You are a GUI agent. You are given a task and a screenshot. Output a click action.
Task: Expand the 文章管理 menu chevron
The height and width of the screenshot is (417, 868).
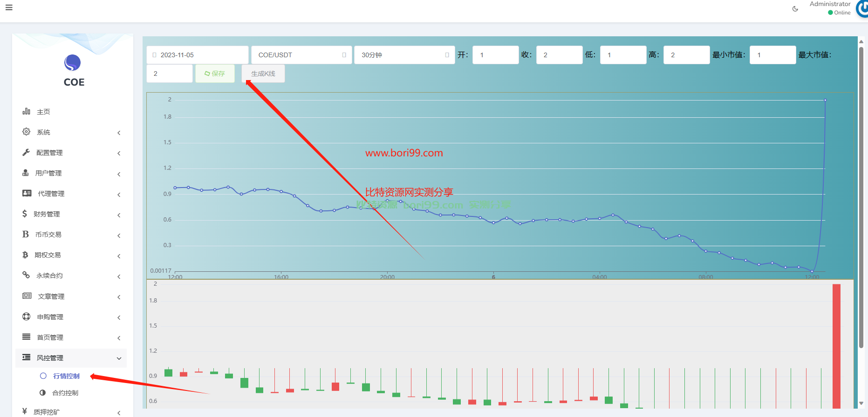tap(119, 297)
